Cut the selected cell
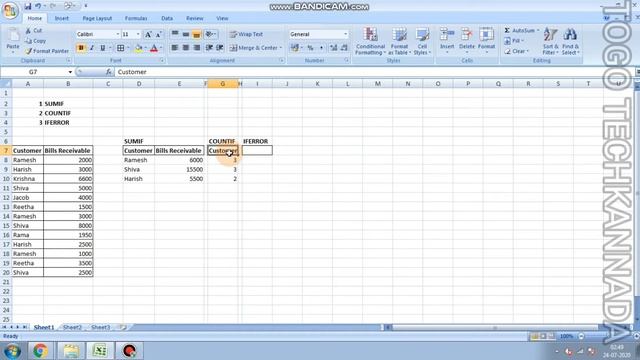The height and width of the screenshot is (360, 640). tap(34, 31)
